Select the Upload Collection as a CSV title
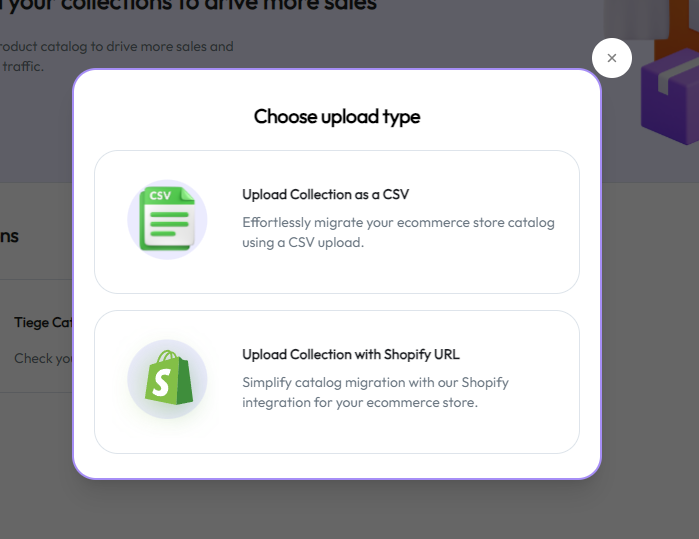Image resolution: width=699 pixels, height=539 pixels. (325, 194)
